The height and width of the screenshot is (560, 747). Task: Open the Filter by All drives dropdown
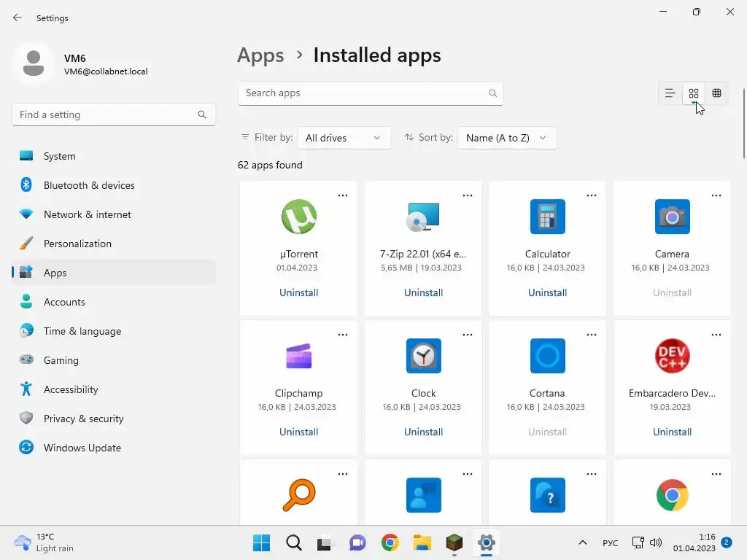344,138
